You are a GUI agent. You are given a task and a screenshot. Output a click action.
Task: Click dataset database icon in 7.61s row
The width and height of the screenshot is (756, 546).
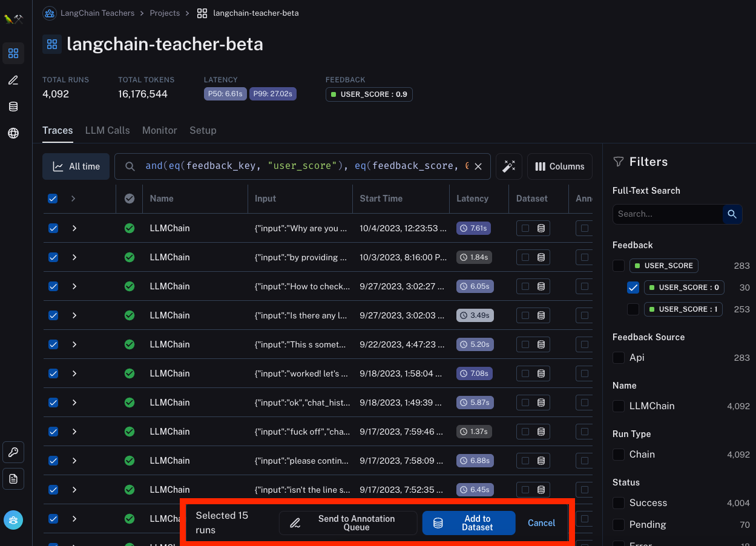tap(541, 228)
